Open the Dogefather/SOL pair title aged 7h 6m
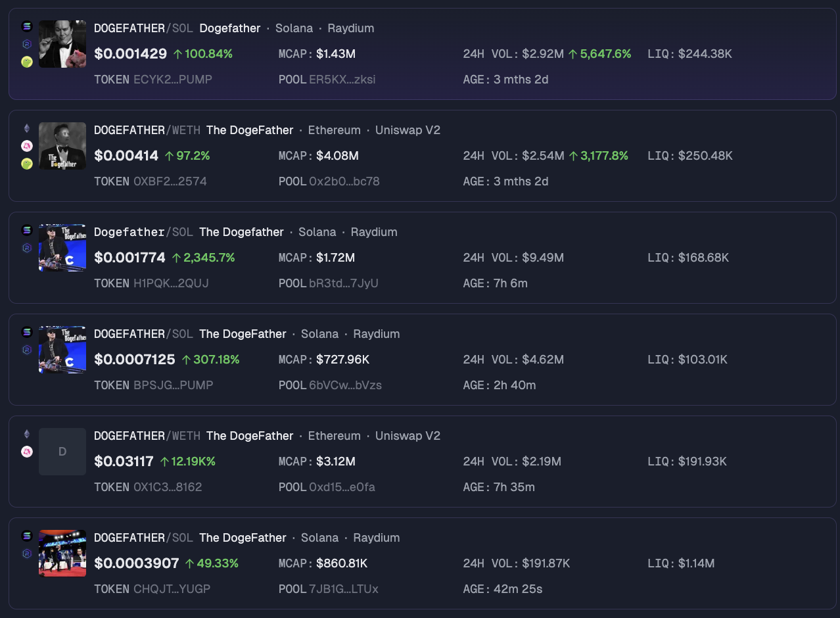The height and width of the screenshot is (618, 840). (143, 232)
